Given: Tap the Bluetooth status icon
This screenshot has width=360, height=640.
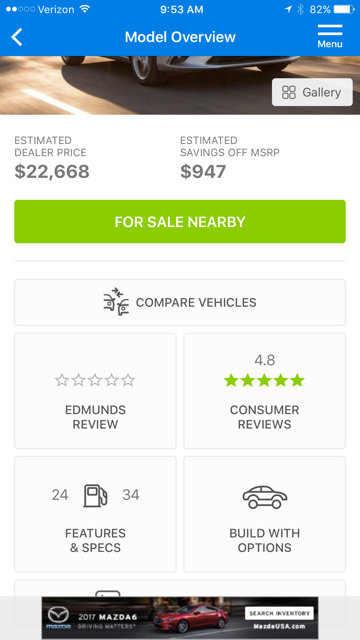Looking at the screenshot, I should coord(300,9).
